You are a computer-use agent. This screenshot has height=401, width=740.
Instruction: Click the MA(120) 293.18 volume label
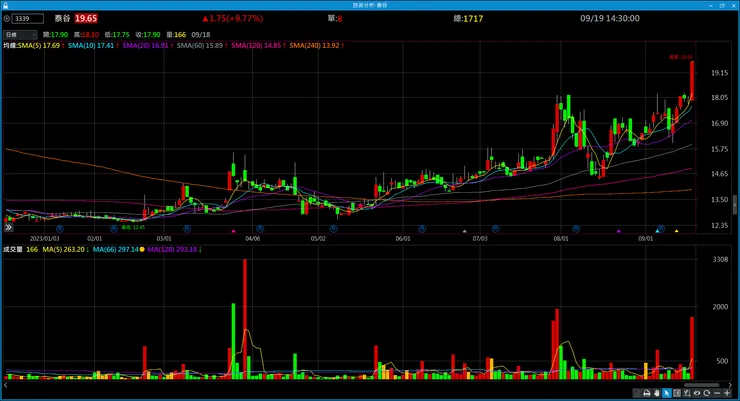point(172,249)
